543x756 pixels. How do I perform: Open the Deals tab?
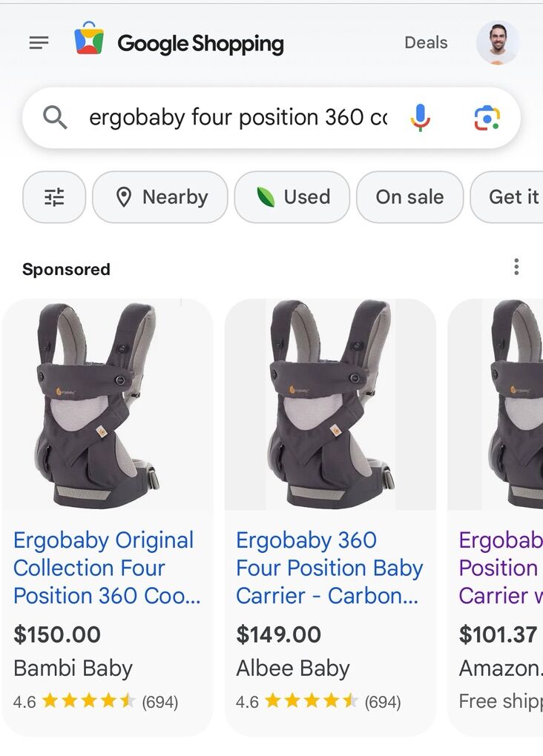[x=426, y=43]
